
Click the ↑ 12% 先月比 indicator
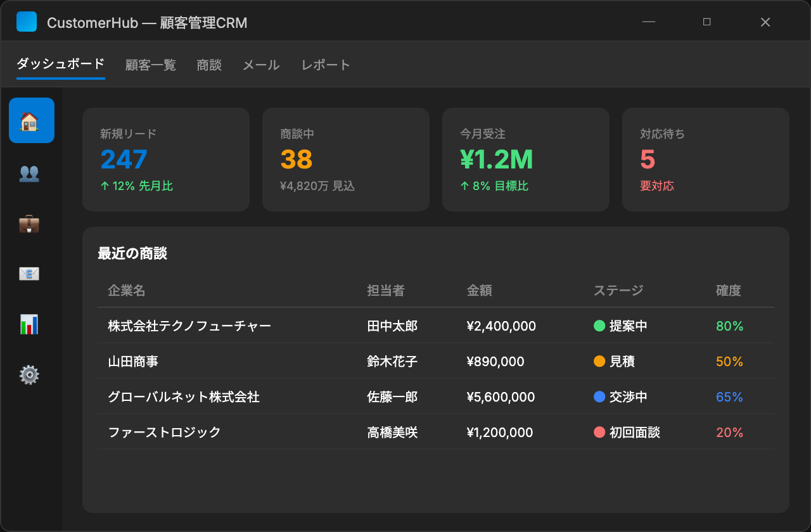136,186
